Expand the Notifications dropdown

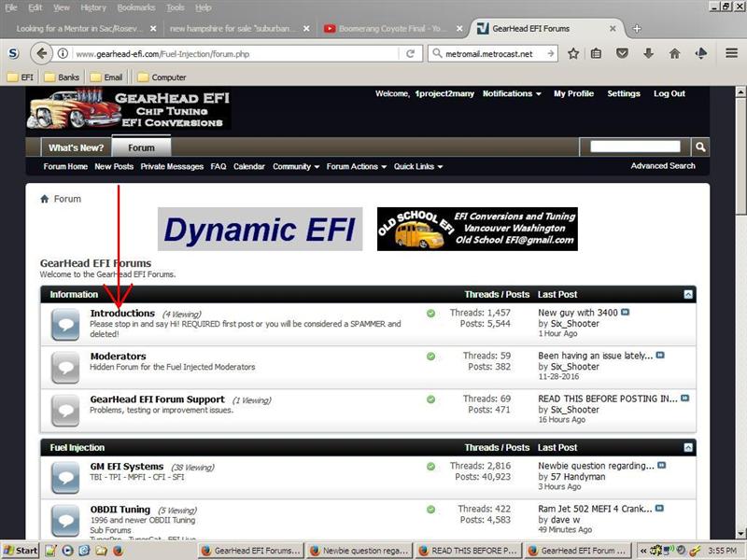click(x=512, y=94)
